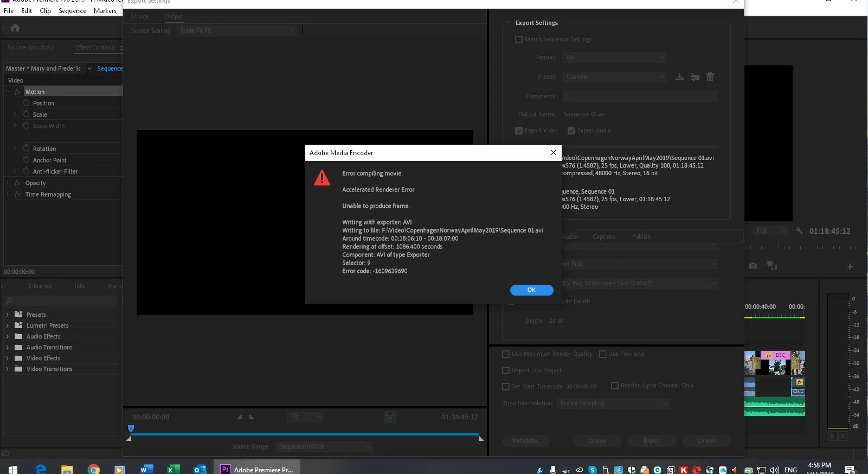Toggle the Position stopwatch icon
Screen dimensions: 868x474
26,103
